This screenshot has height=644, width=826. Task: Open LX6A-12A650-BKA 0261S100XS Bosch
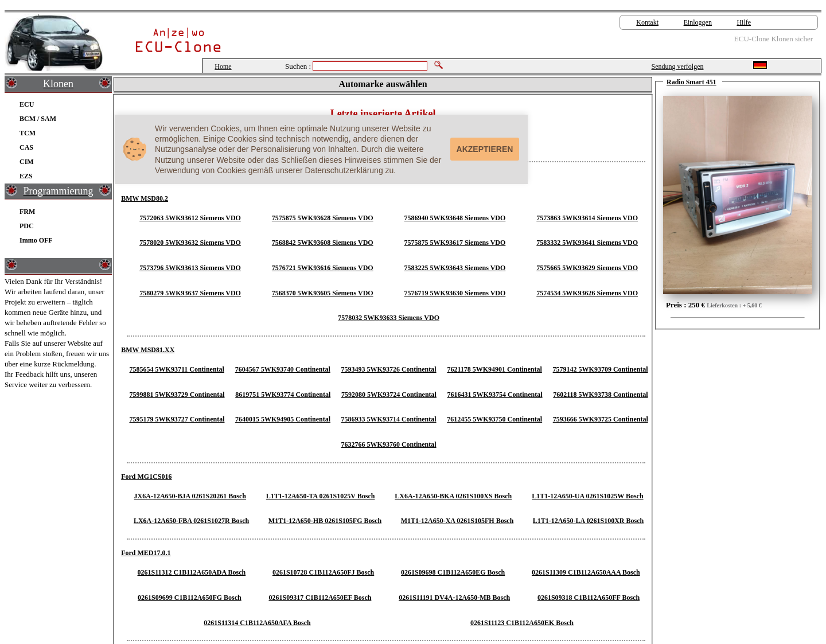[x=453, y=496]
